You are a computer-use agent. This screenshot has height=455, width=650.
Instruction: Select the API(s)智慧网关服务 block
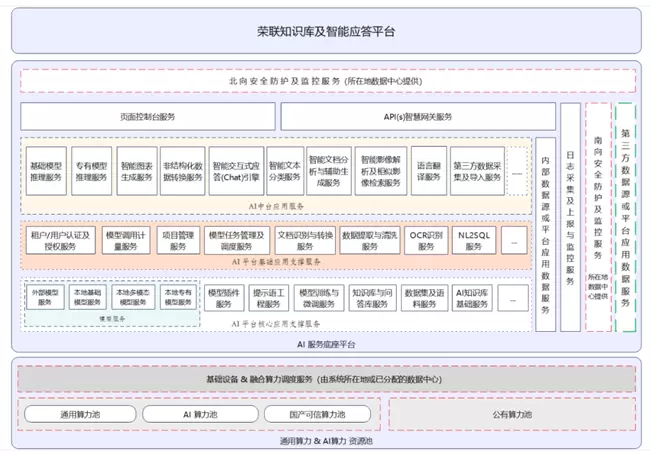[x=404, y=117]
